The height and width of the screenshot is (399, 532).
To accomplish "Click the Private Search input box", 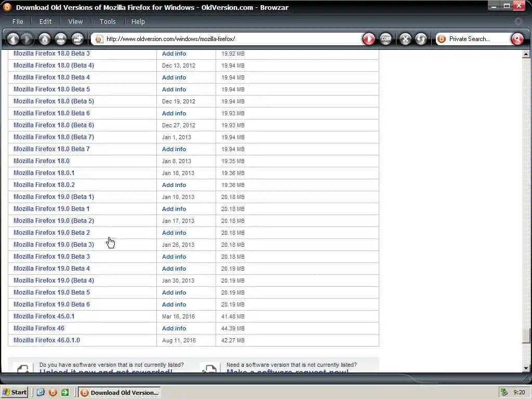I will click(478, 39).
